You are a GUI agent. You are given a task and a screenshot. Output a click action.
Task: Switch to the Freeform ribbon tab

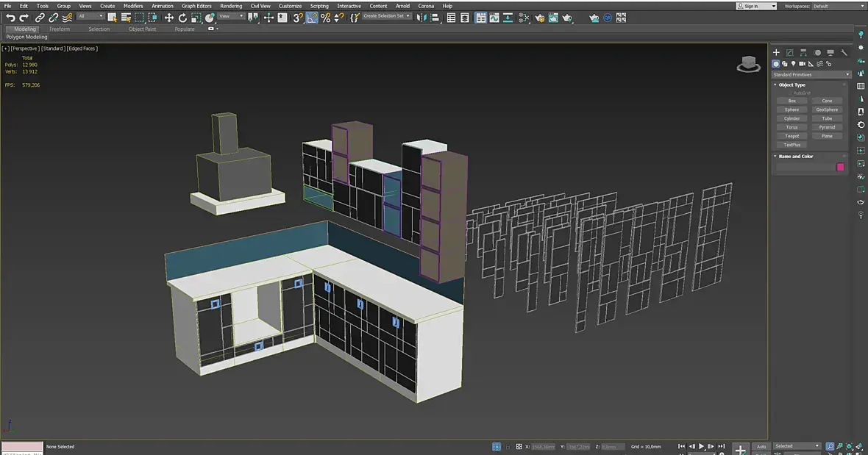pyautogui.click(x=60, y=29)
